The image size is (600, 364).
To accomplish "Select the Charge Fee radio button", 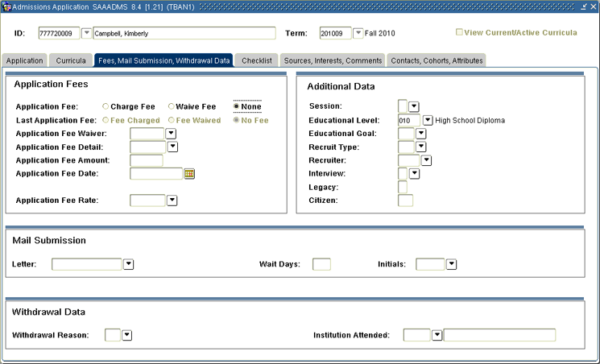I will (106, 106).
